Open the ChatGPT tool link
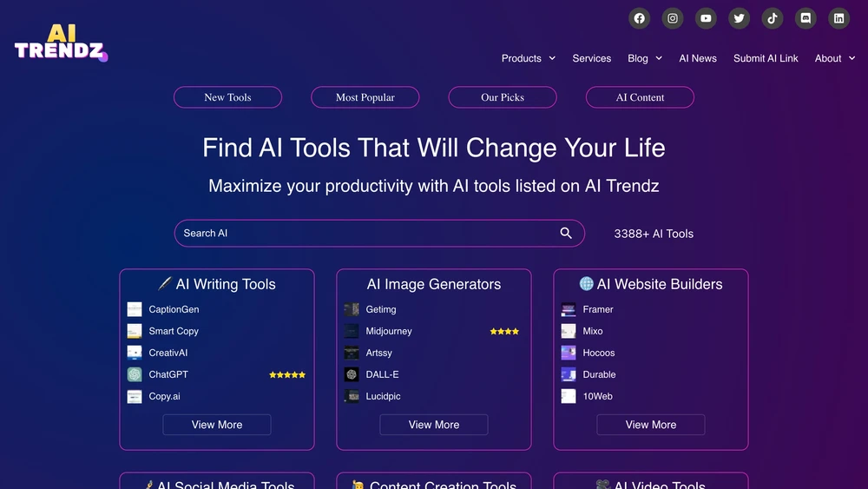This screenshot has height=489, width=868. pos(168,374)
